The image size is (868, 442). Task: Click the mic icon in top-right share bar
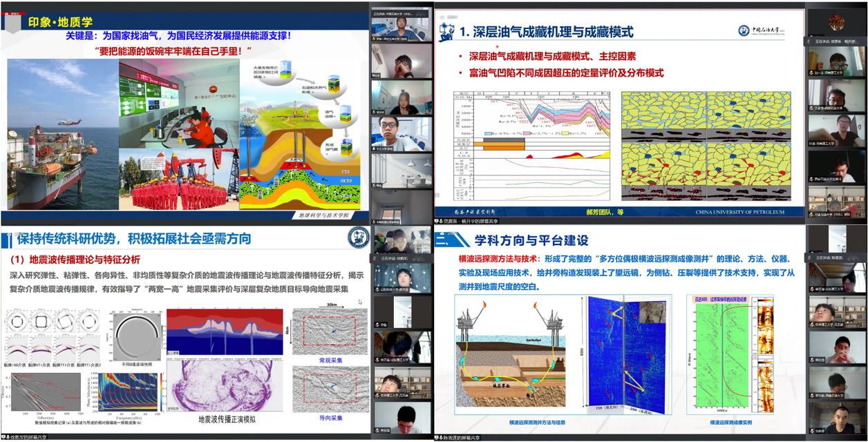tap(440, 222)
